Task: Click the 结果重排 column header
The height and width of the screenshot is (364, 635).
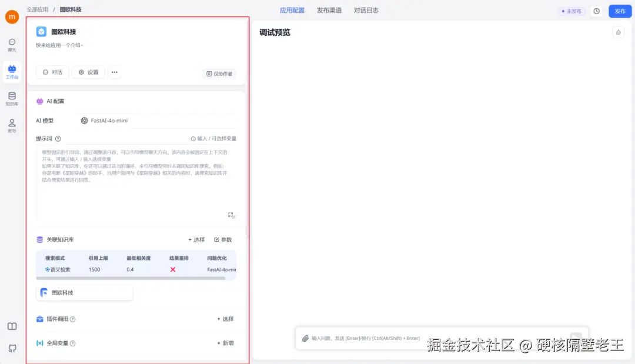Action: [x=179, y=258]
